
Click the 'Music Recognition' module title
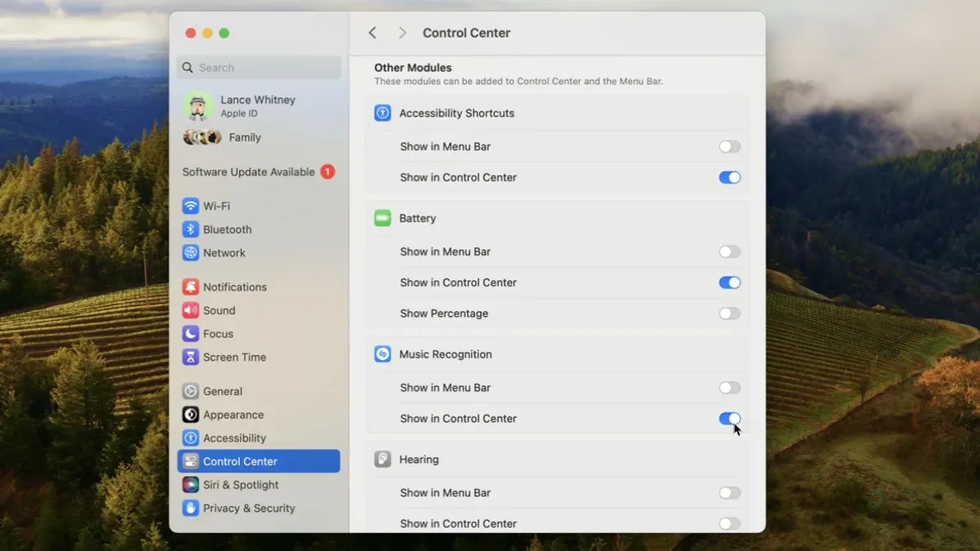click(445, 354)
